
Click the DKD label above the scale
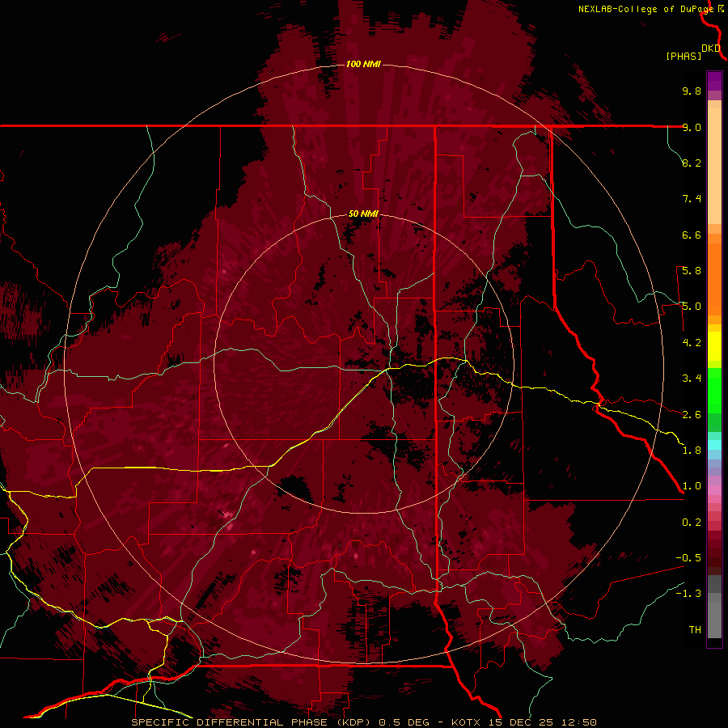pos(711,49)
